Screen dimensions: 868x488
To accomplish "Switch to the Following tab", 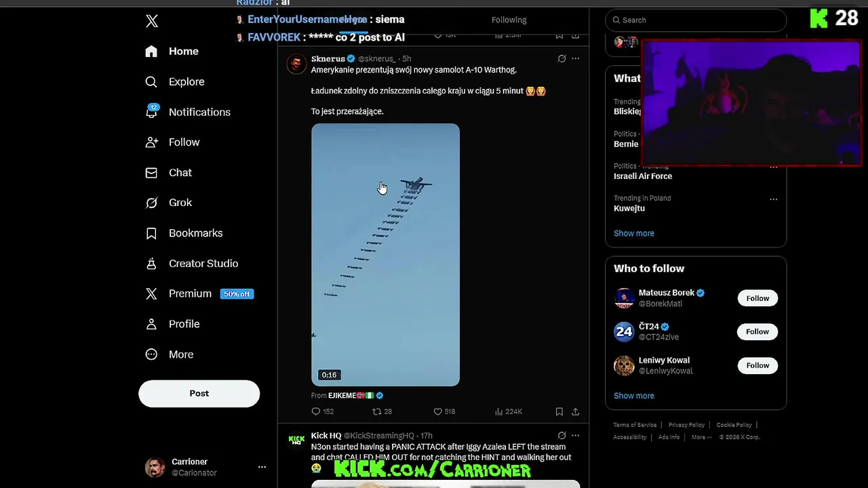I will (x=509, y=20).
